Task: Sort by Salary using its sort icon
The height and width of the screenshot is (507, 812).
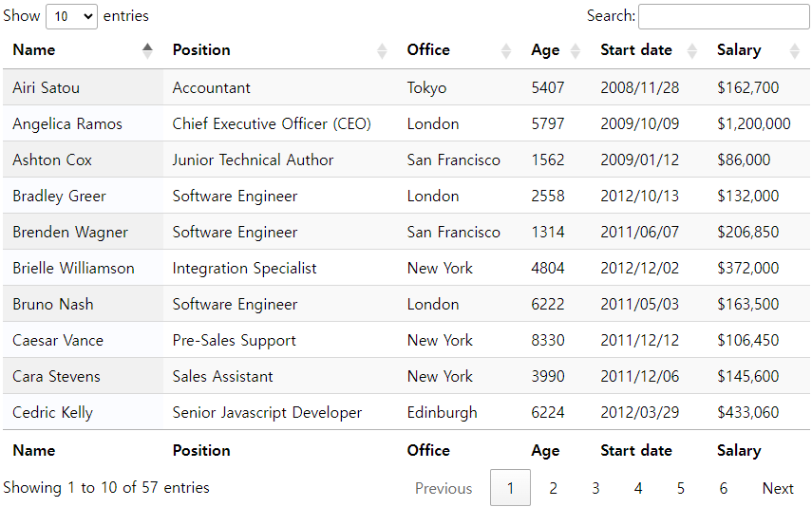Action: (x=795, y=50)
